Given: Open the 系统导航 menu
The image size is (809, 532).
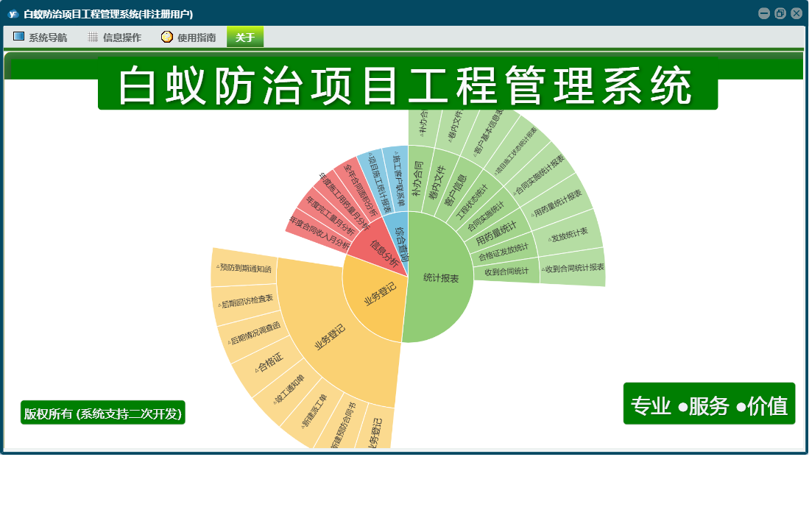Looking at the screenshot, I should click(x=40, y=37).
